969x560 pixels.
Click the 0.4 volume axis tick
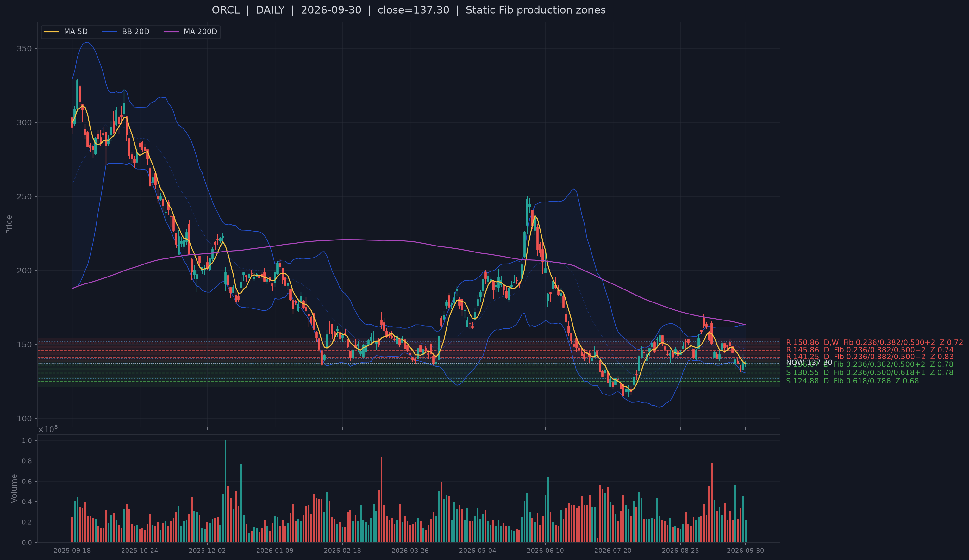point(27,501)
